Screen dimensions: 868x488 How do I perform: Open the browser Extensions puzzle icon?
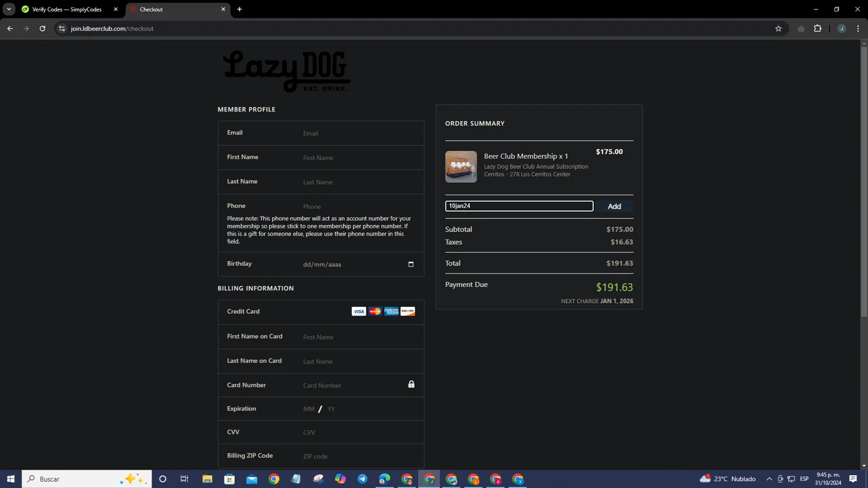pyautogui.click(x=818, y=28)
